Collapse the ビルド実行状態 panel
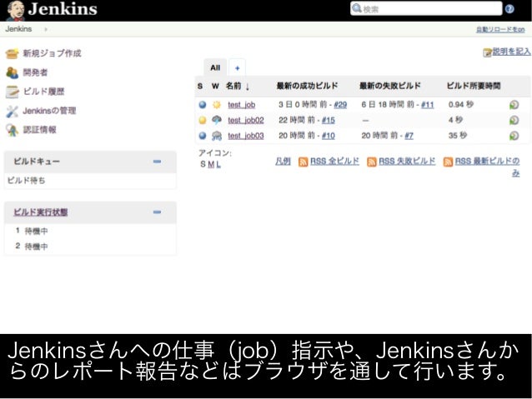Viewport: 532px width, 399px height. (157, 212)
